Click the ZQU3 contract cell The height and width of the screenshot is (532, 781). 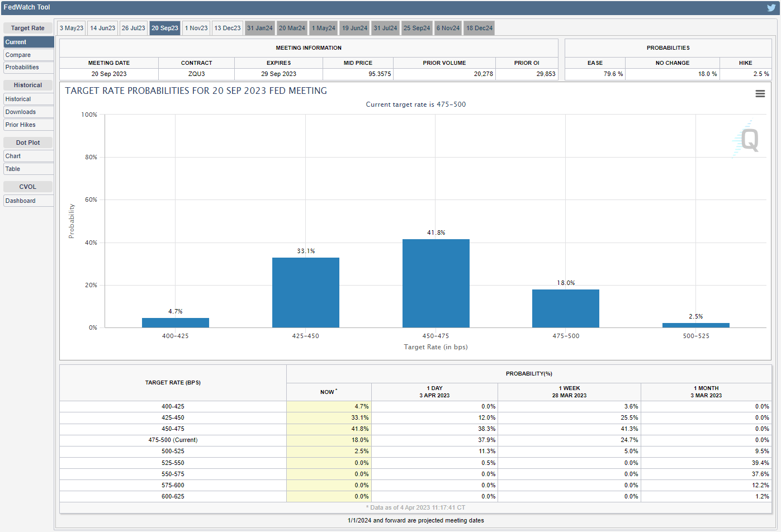tap(197, 74)
